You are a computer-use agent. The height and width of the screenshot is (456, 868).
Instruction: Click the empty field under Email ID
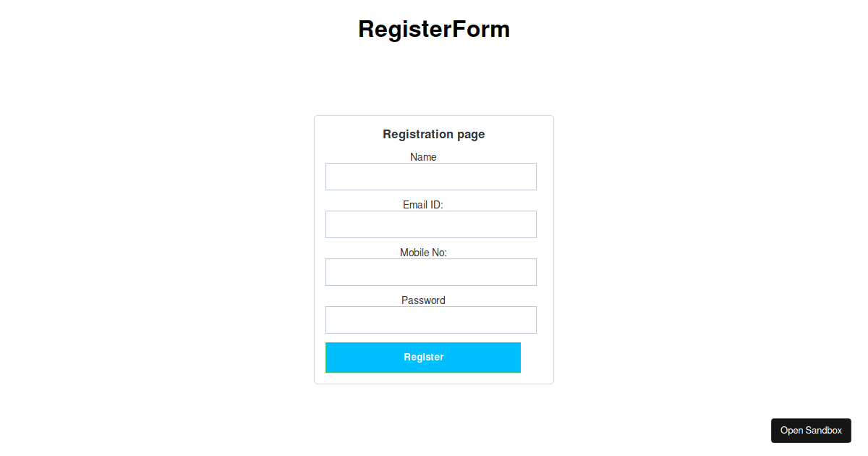click(430, 224)
